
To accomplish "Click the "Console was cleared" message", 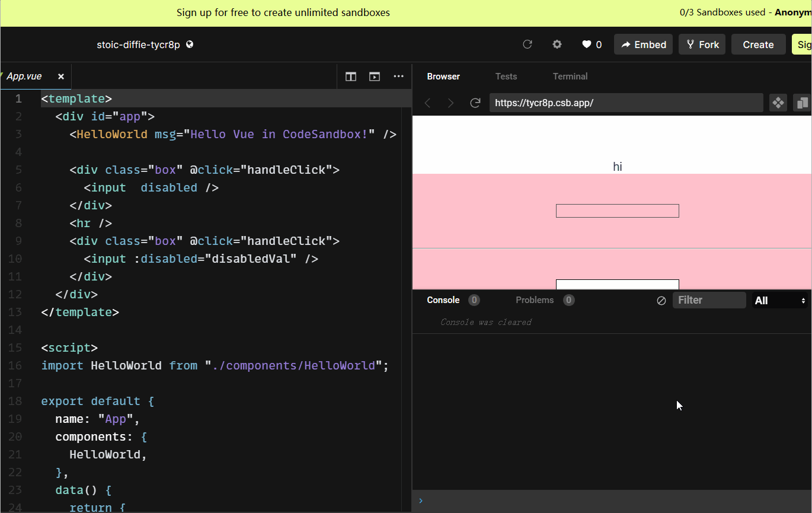I will (x=486, y=322).
